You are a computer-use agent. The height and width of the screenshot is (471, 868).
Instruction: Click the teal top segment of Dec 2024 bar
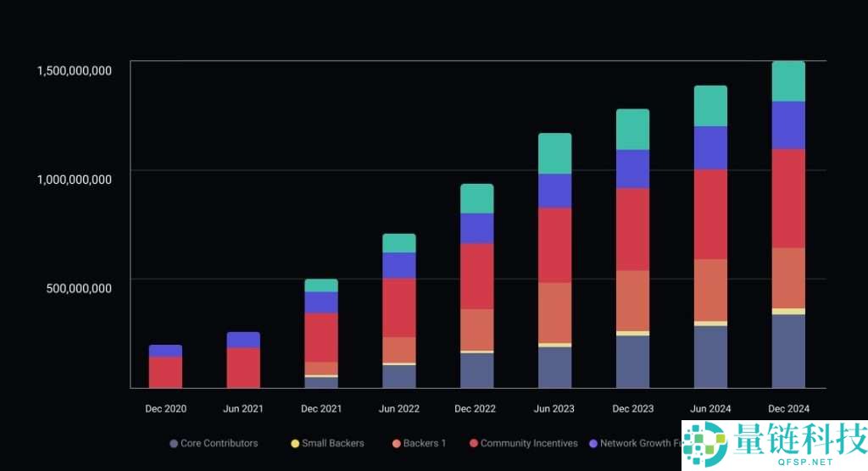pos(788,81)
